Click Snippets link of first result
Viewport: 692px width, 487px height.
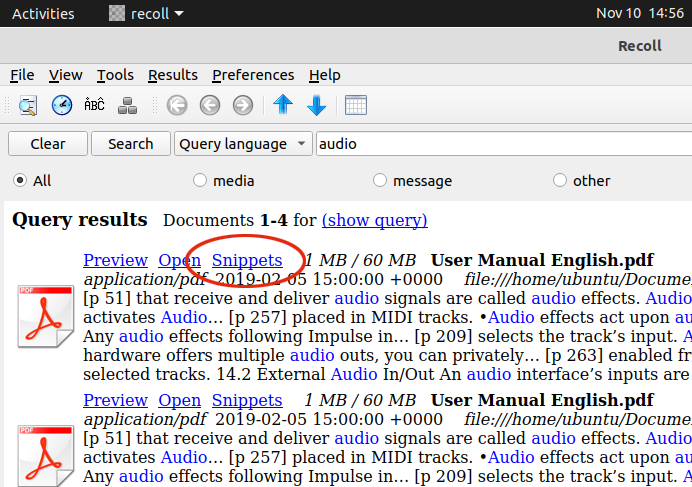(x=247, y=260)
